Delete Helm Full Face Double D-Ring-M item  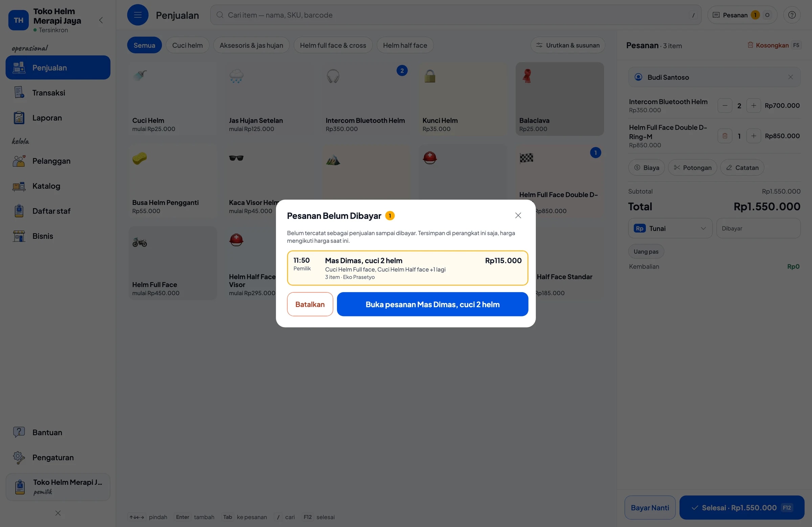(725, 136)
